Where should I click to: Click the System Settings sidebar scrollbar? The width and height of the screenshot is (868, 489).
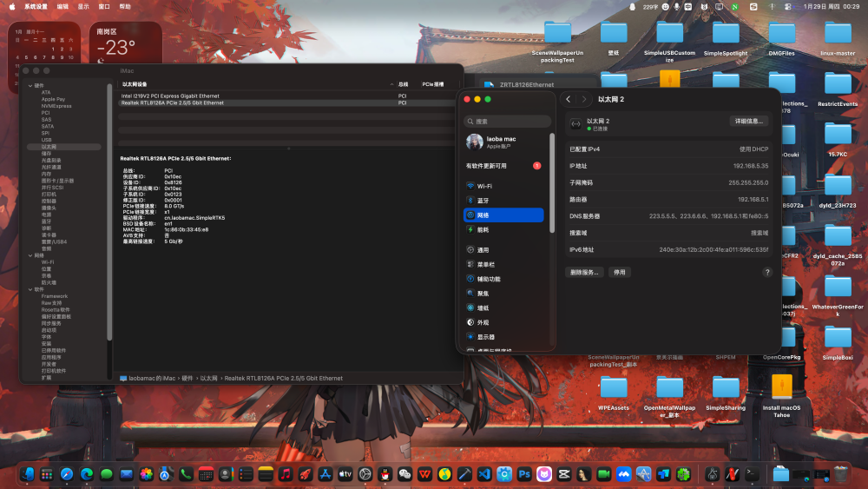point(552,182)
